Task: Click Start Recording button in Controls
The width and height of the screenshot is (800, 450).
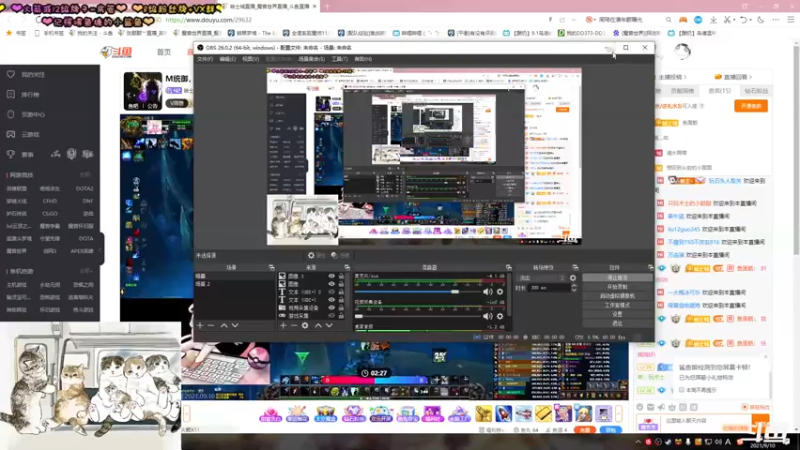Action: click(617, 287)
